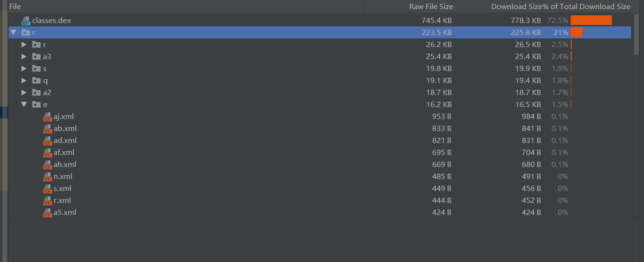This screenshot has width=644, height=262.
Task: Collapse the expanded e folder
Action: (24, 105)
